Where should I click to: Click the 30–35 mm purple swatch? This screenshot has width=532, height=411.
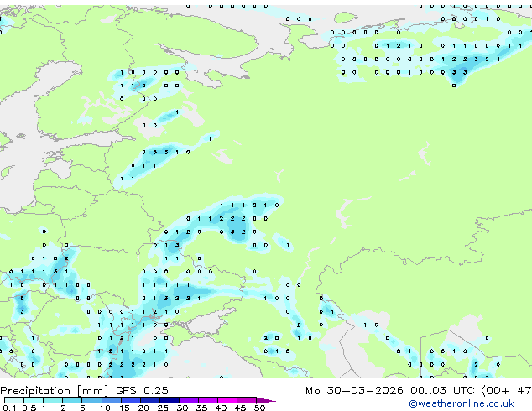tap(189, 400)
